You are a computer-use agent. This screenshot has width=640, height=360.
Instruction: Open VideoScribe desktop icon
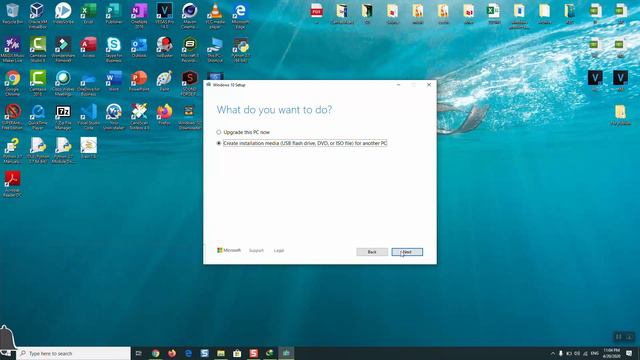pos(63,13)
